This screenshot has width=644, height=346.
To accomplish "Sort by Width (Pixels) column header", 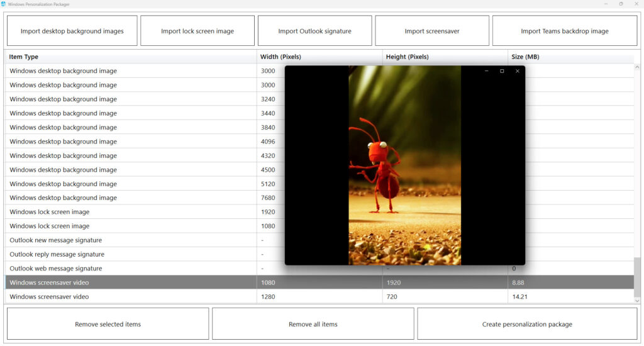I will [x=319, y=57].
